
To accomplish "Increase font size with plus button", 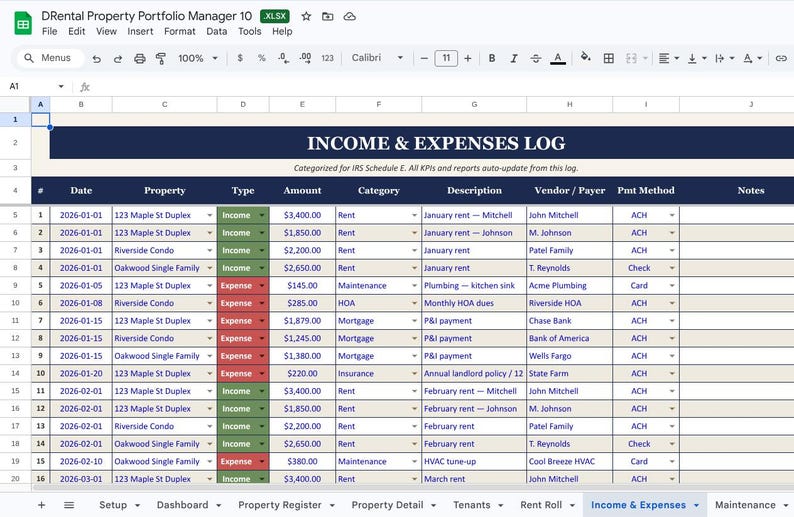I will [468, 59].
